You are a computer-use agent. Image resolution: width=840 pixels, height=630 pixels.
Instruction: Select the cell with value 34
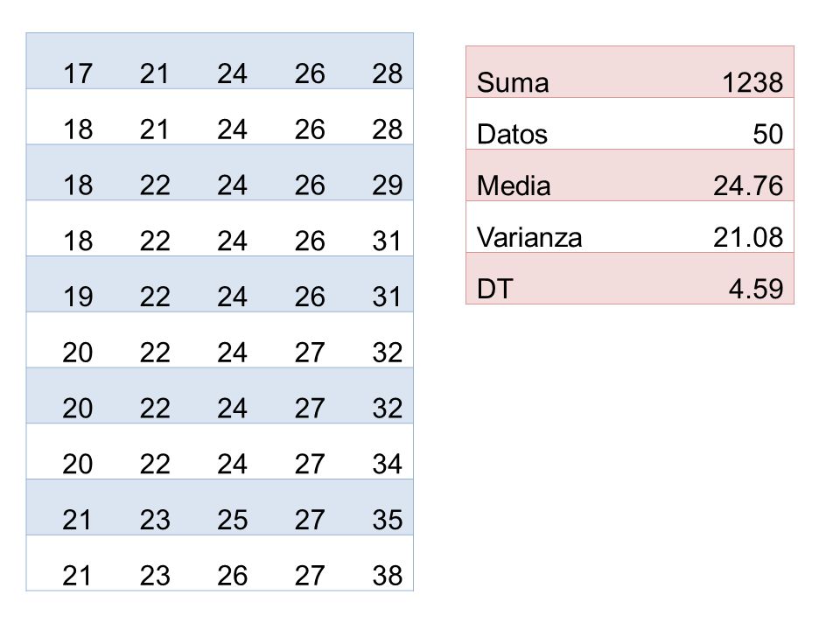(388, 464)
